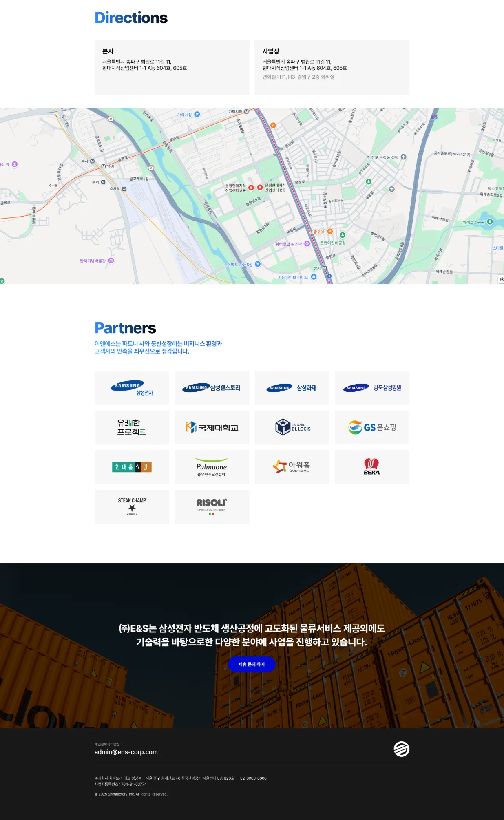Click the 위례호수공원 park icon
This screenshot has height=820, width=504.
coord(490,222)
